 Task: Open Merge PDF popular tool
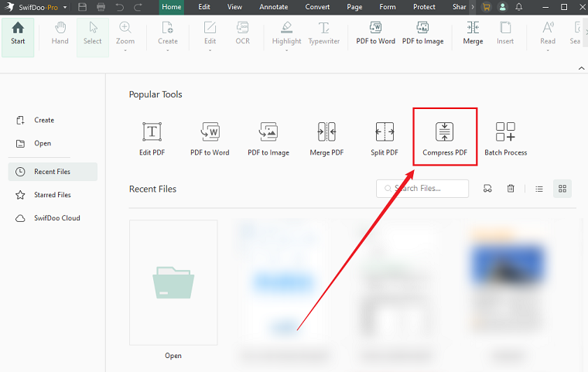[326, 139]
